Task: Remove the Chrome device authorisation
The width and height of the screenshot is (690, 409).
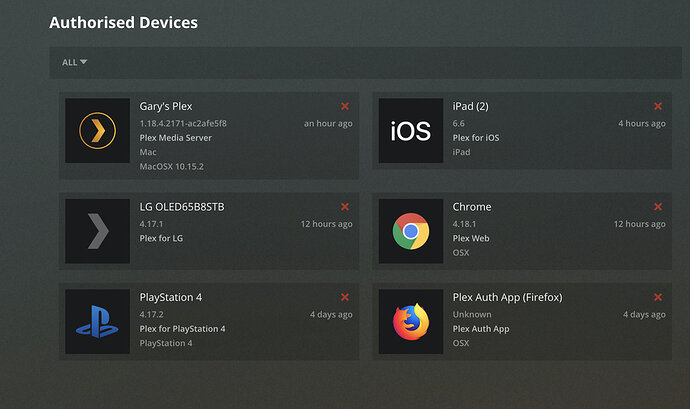Action: tap(658, 207)
